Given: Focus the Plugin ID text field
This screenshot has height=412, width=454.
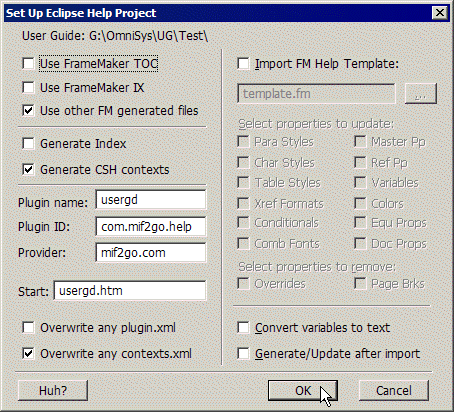Looking at the screenshot, I should click(x=151, y=226).
